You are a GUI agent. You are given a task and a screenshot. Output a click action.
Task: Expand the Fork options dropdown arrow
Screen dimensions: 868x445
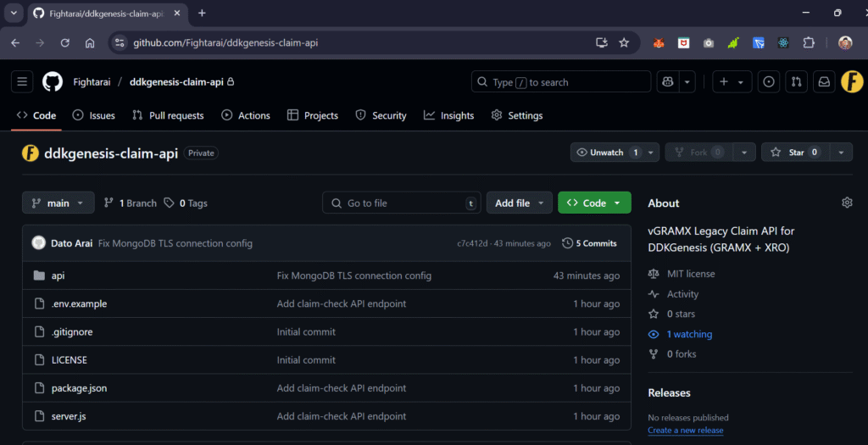(x=744, y=153)
